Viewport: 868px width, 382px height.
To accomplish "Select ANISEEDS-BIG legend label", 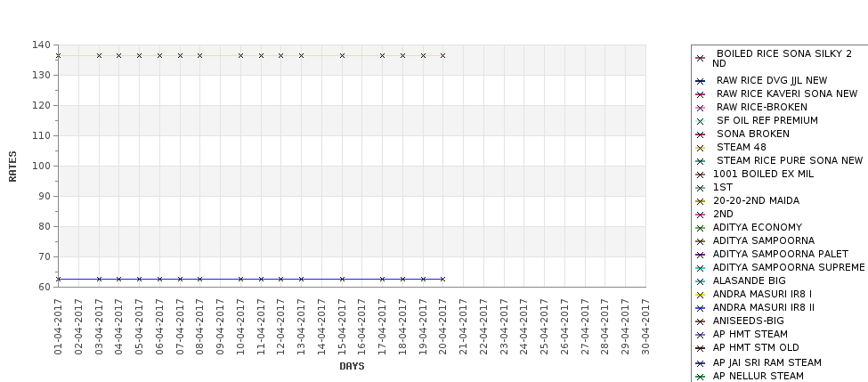I will click(749, 321).
